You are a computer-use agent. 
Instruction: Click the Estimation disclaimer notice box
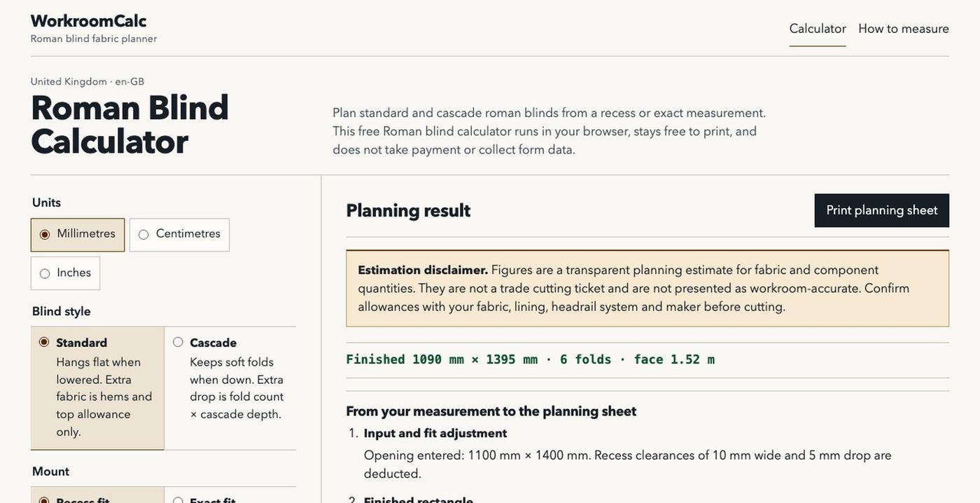pos(647,289)
